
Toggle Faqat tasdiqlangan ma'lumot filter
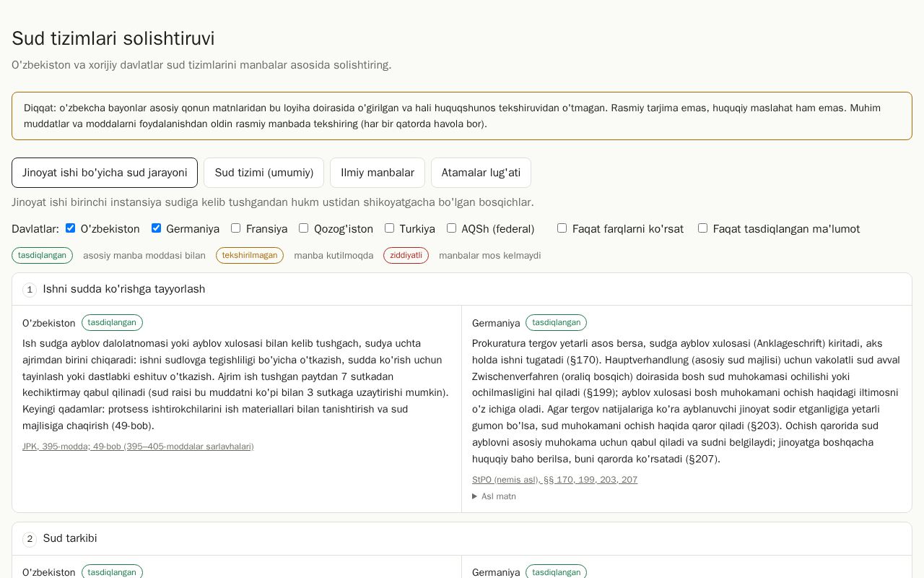click(x=702, y=228)
